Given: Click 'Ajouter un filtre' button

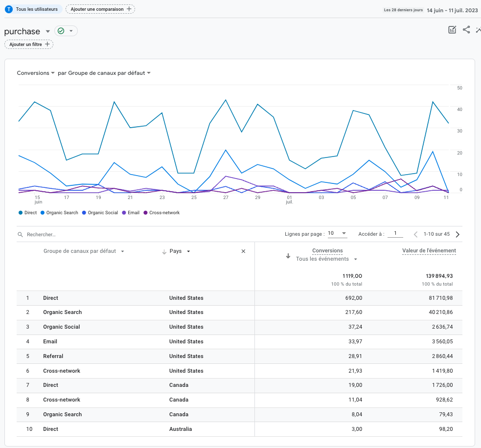Looking at the screenshot, I should click(x=29, y=45).
